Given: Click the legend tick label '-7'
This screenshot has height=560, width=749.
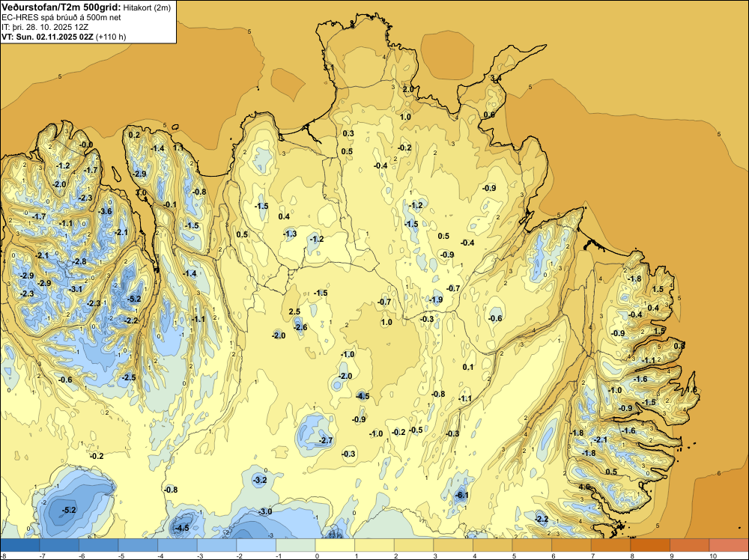Looking at the screenshot, I should (x=43, y=556).
